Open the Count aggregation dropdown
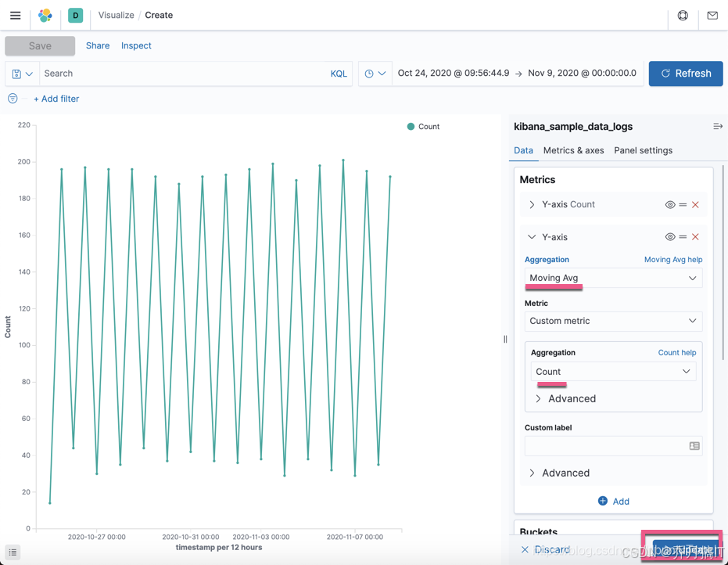This screenshot has height=565, width=728. (613, 371)
